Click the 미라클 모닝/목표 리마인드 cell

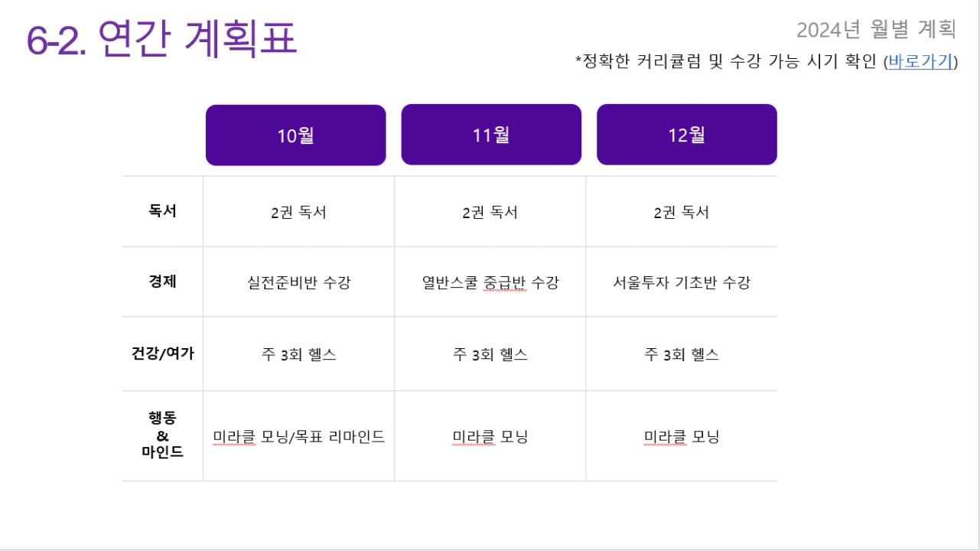click(x=299, y=436)
